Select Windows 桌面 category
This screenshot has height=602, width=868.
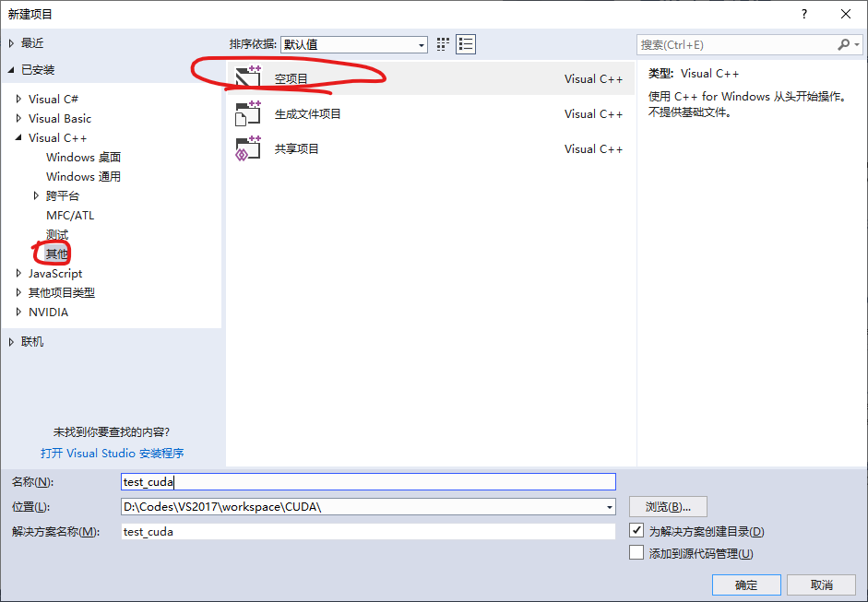point(84,157)
